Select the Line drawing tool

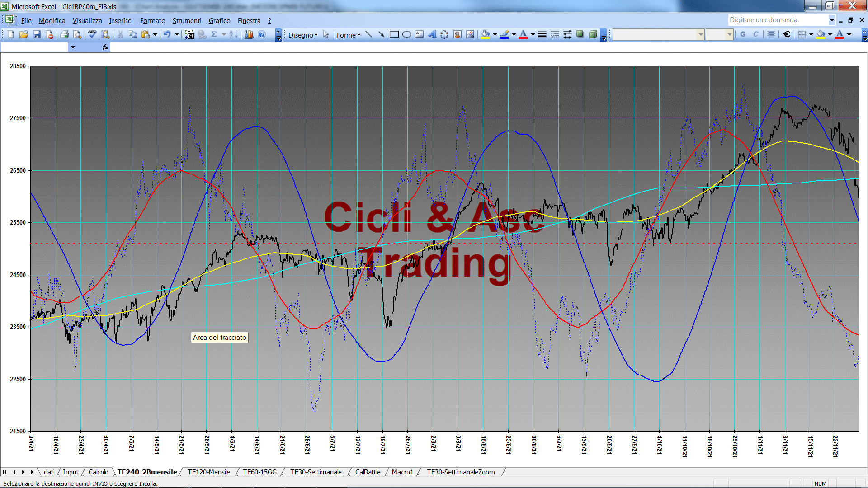369,34
